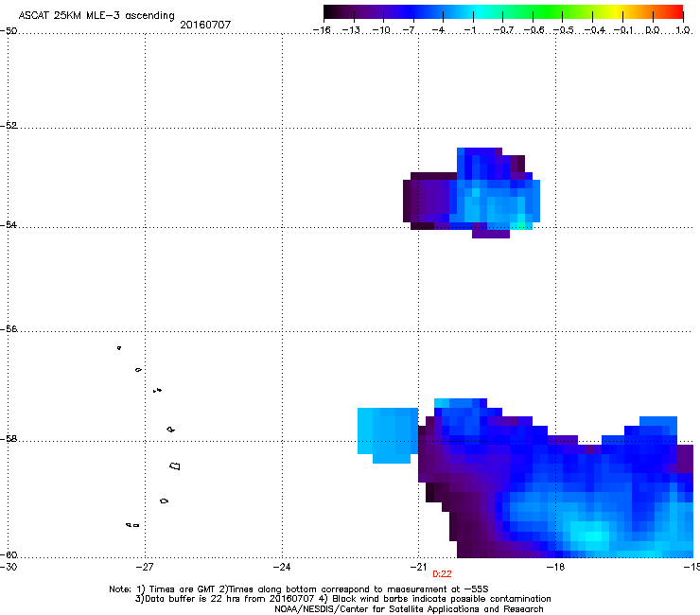The image size is (700, 615).
Task: Click the light blue patch left of -21 longitude
Action: 388,433
